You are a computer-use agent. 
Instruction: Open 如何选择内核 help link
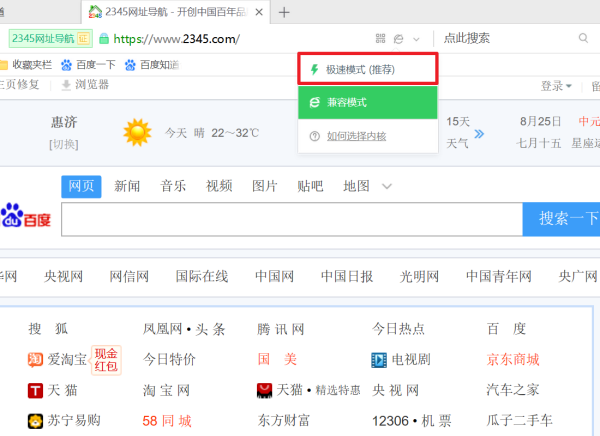tap(356, 136)
